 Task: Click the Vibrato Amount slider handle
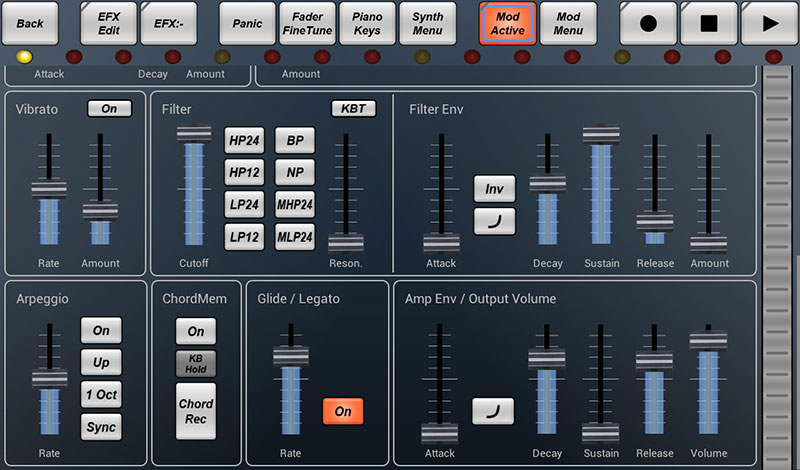(101, 210)
